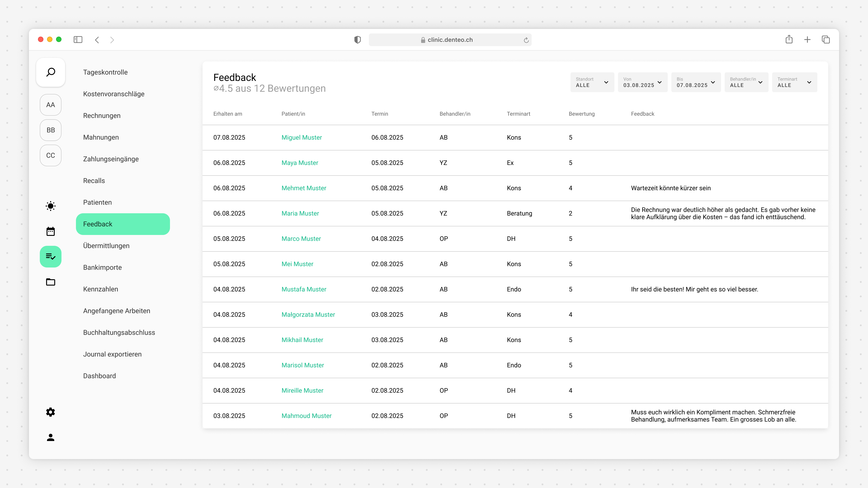Open the folder icon in sidebar

click(x=51, y=282)
